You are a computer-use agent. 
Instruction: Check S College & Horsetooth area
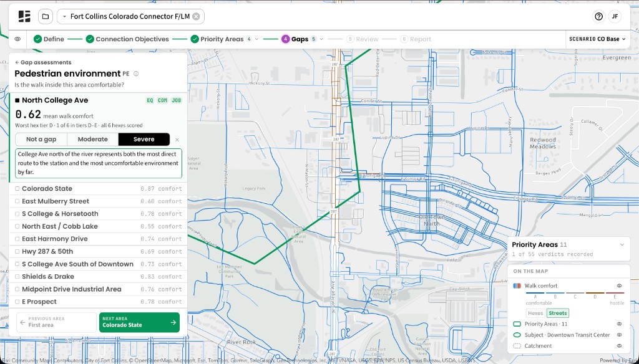coord(17,214)
